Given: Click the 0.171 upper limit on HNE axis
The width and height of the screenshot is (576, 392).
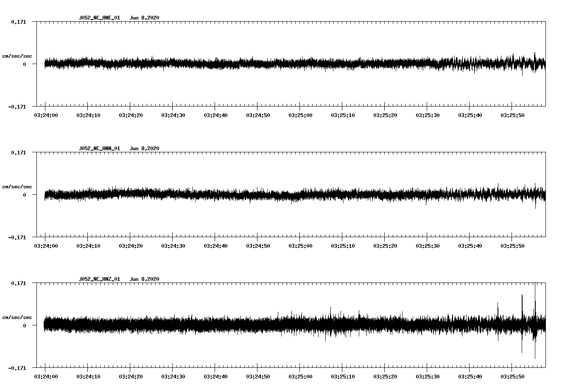Looking at the screenshot, I should 18,22.
